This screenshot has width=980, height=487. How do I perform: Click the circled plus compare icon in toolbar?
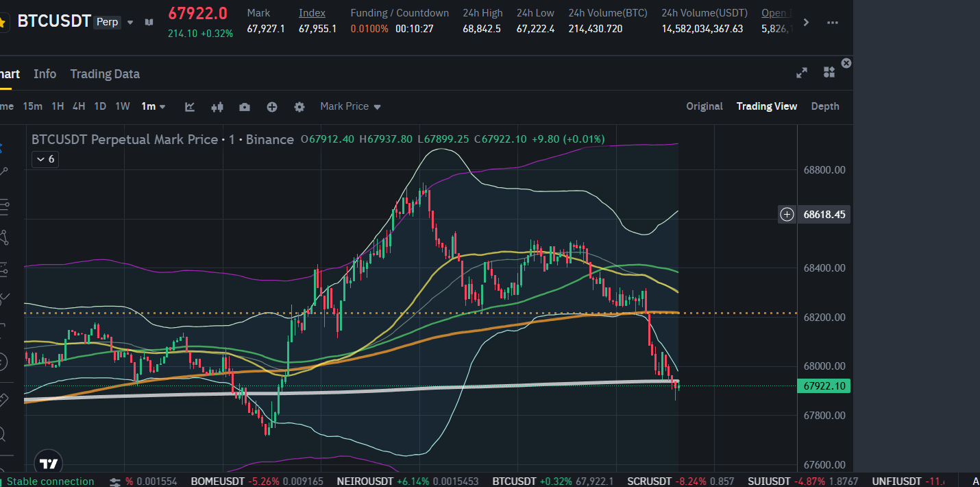tap(272, 107)
